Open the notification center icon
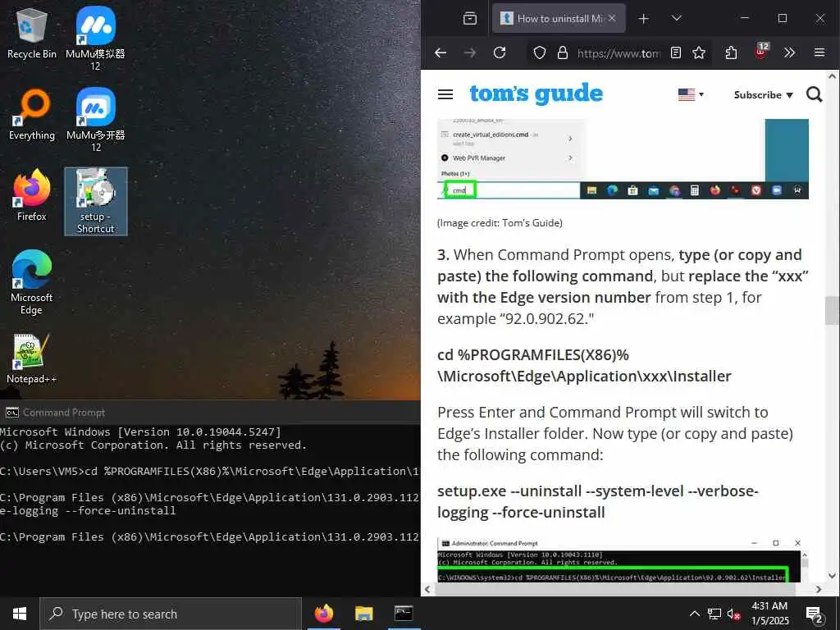840x630 pixels. [815, 614]
